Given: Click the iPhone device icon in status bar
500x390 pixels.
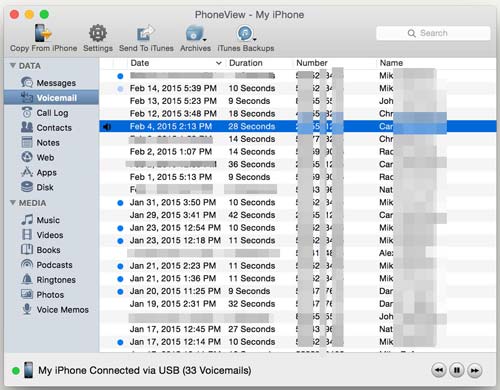Looking at the screenshot, I should (29, 370).
